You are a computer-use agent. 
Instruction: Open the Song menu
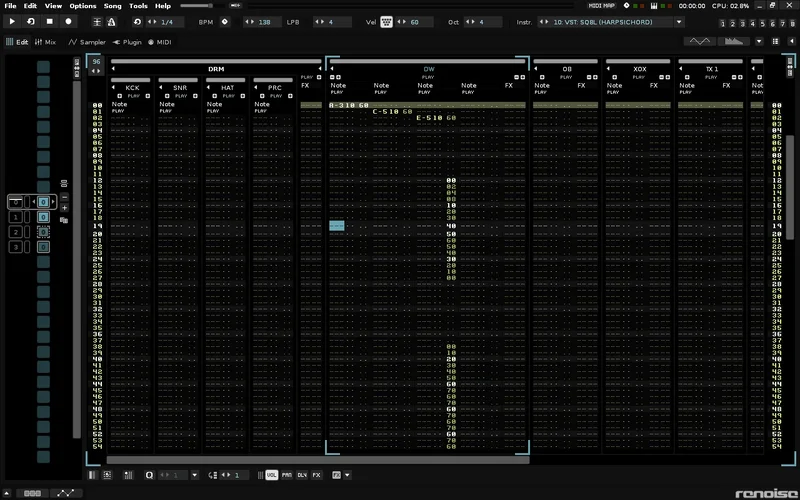pos(113,6)
